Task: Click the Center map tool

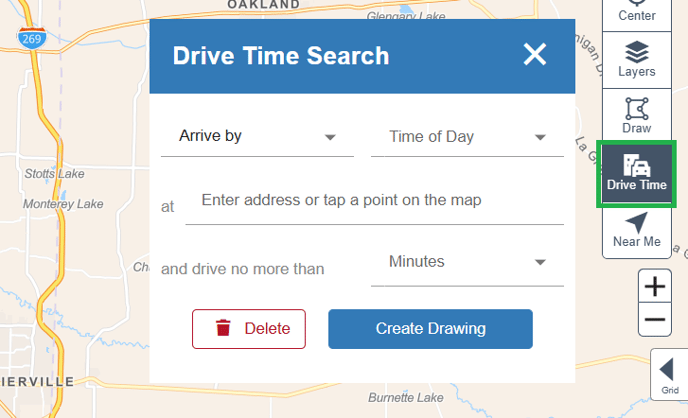Action: pyautogui.click(x=636, y=12)
